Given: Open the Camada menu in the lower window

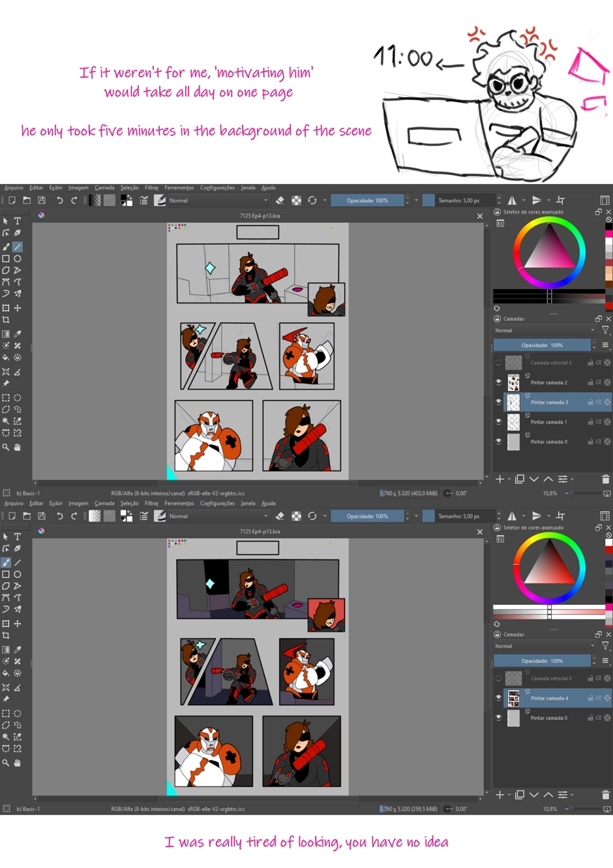Looking at the screenshot, I should (x=104, y=503).
